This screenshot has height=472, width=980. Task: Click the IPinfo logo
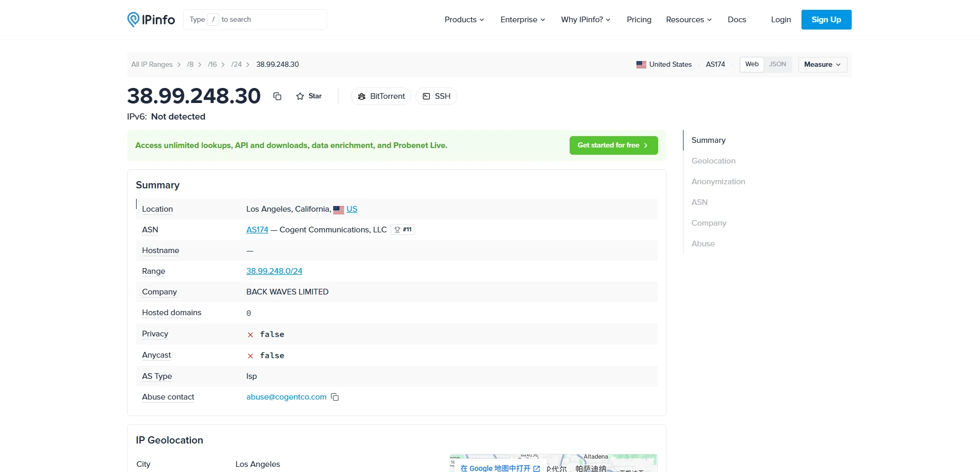pos(151,20)
